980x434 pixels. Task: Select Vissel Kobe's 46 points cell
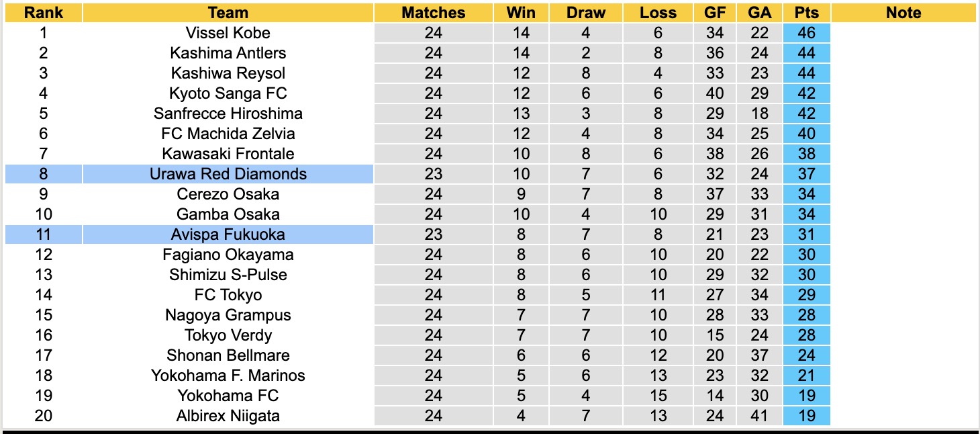pos(806,33)
